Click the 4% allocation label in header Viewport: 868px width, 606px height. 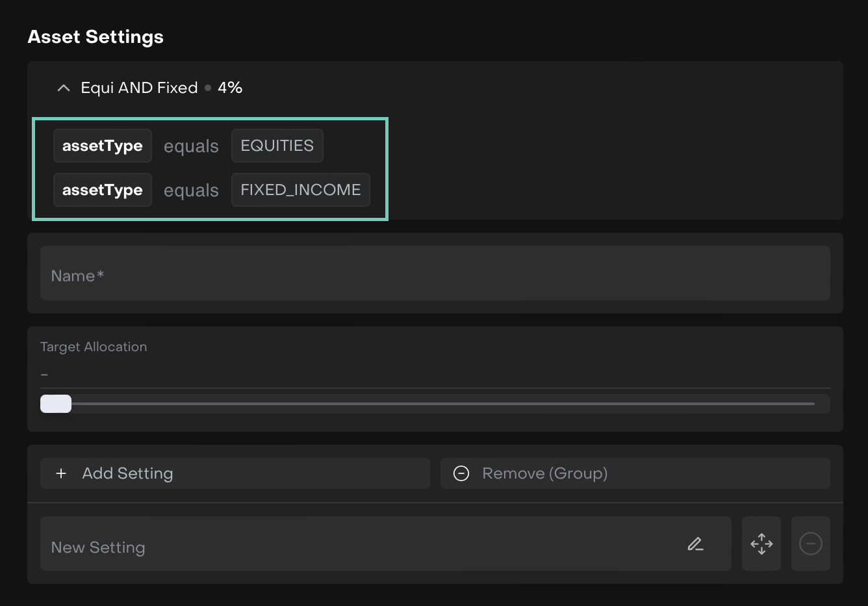(x=230, y=88)
